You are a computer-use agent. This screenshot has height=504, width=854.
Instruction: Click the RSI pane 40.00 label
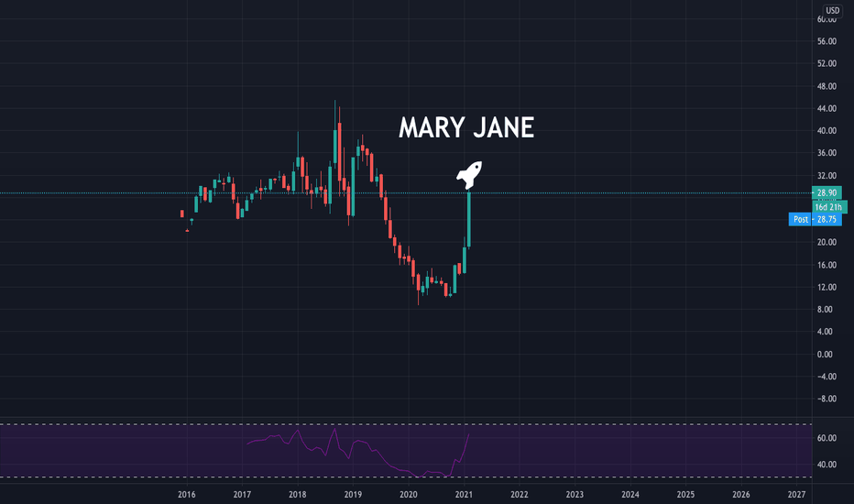coord(827,465)
